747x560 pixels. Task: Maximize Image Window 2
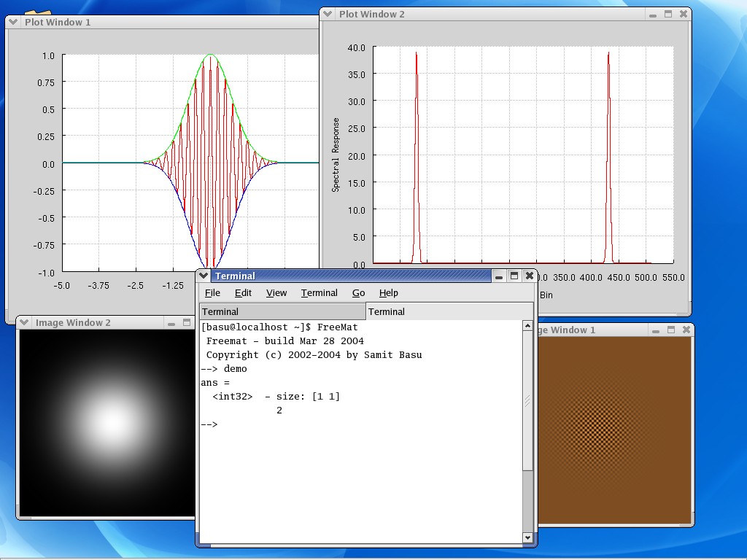[187, 322]
